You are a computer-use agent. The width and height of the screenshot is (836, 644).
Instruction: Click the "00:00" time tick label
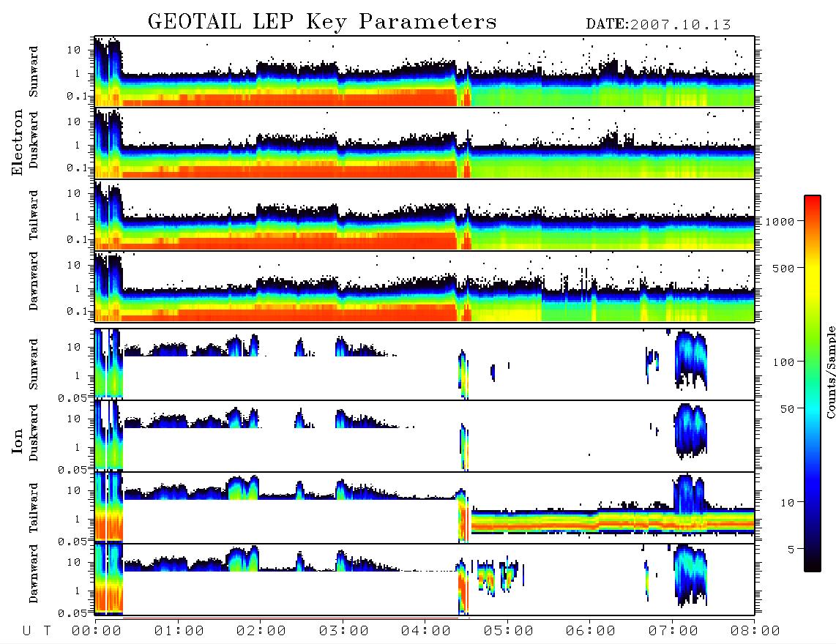pyautogui.click(x=97, y=632)
